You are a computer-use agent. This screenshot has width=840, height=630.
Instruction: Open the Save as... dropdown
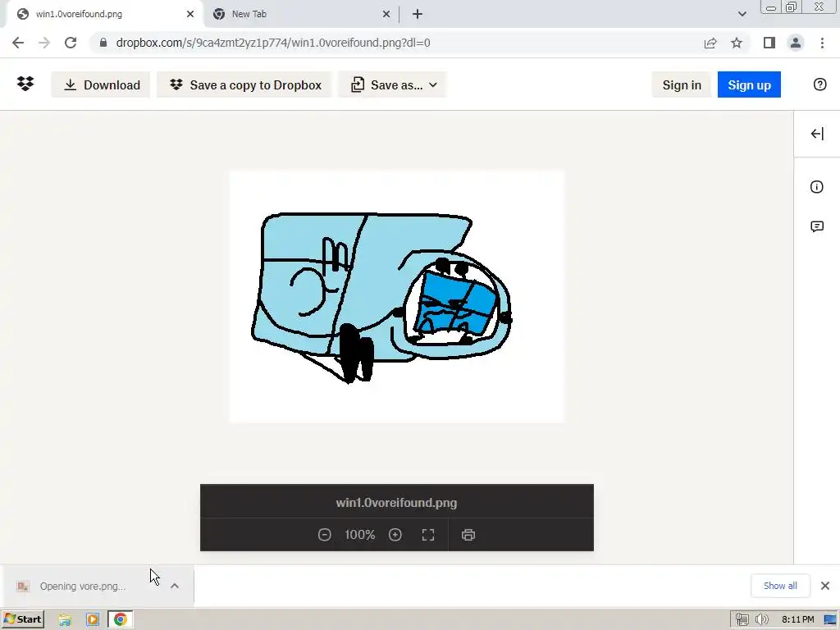click(x=393, y=84)
